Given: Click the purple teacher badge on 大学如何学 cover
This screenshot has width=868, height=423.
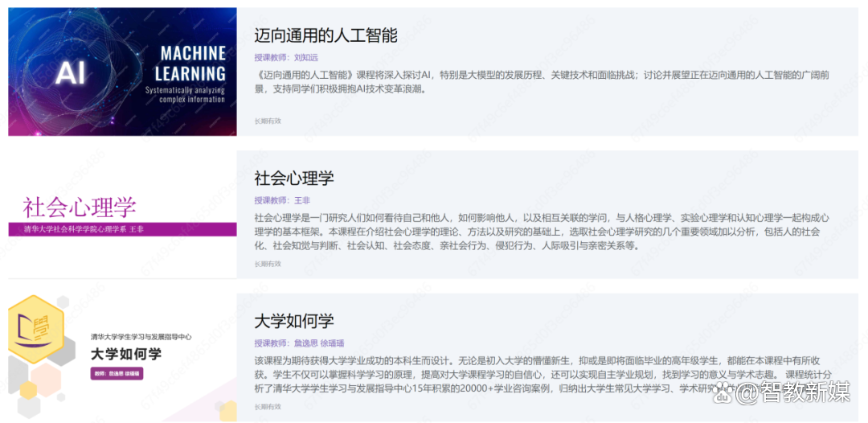Looking at the screenshot, I should coord(116,374).
